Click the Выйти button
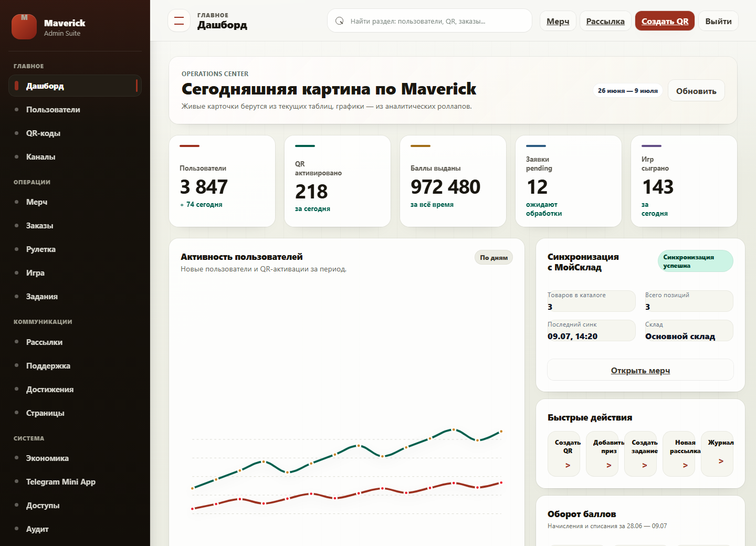 coord(719,21)
